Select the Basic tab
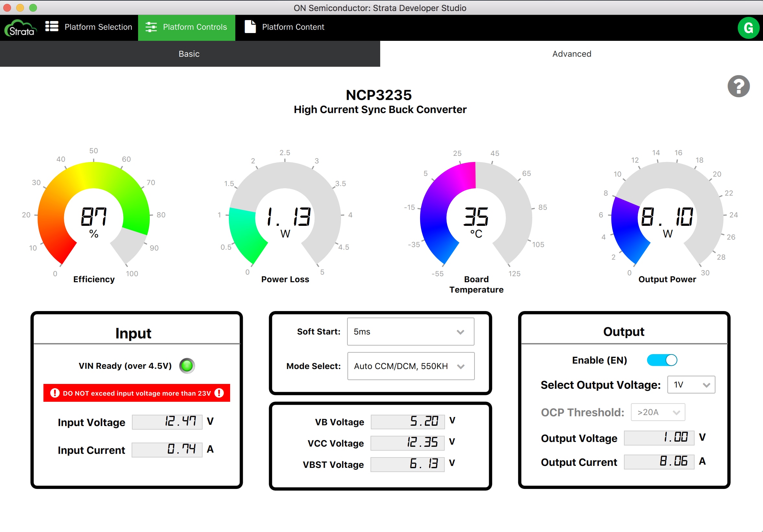 tap(189, 54)
